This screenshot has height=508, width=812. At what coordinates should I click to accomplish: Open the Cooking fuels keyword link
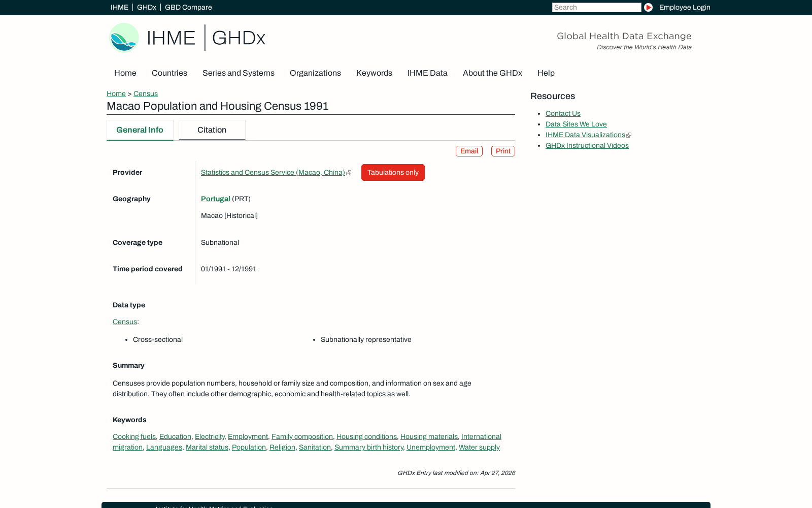click(134, 437)
